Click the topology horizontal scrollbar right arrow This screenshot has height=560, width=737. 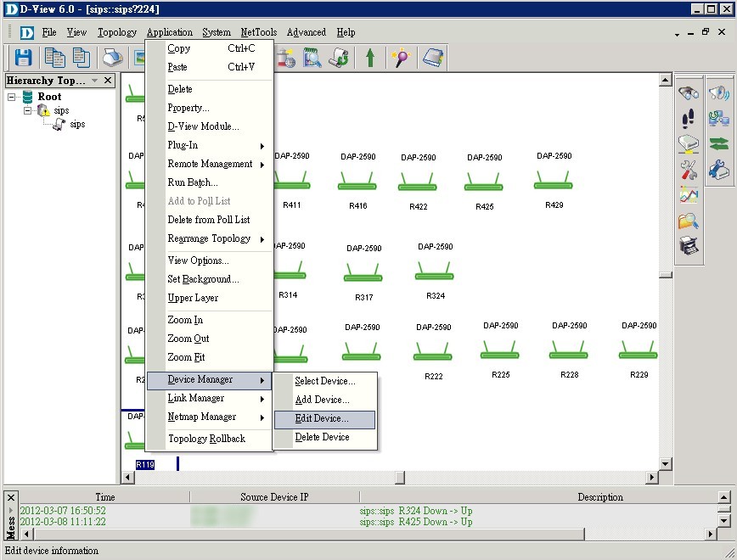[x=651, y=478]
